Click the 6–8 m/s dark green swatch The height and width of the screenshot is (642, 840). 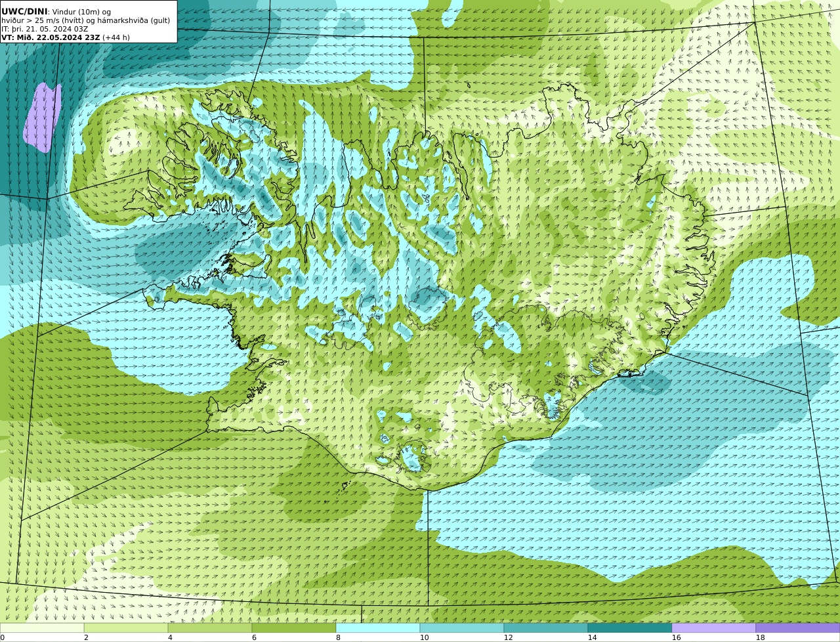[x=294, y=628]
